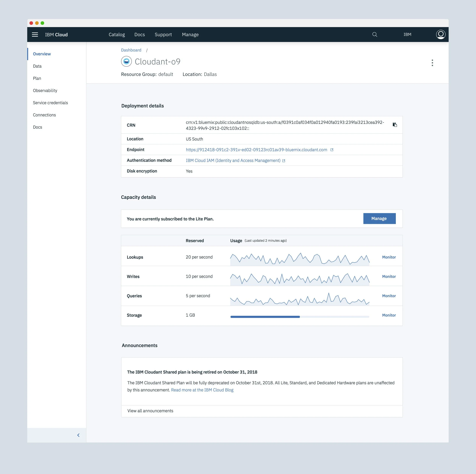
Task: Collapse the sidebar with chevron arrow
Action: [x=78, y=435]
